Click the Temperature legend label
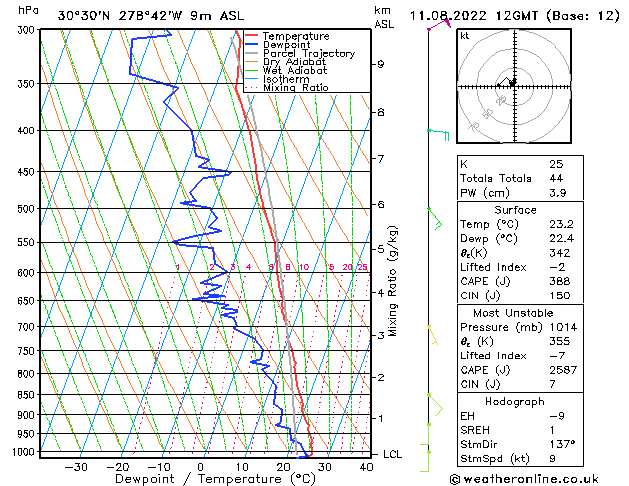Image resolution: width=629 pixels, height=486 pixels. 296,36
